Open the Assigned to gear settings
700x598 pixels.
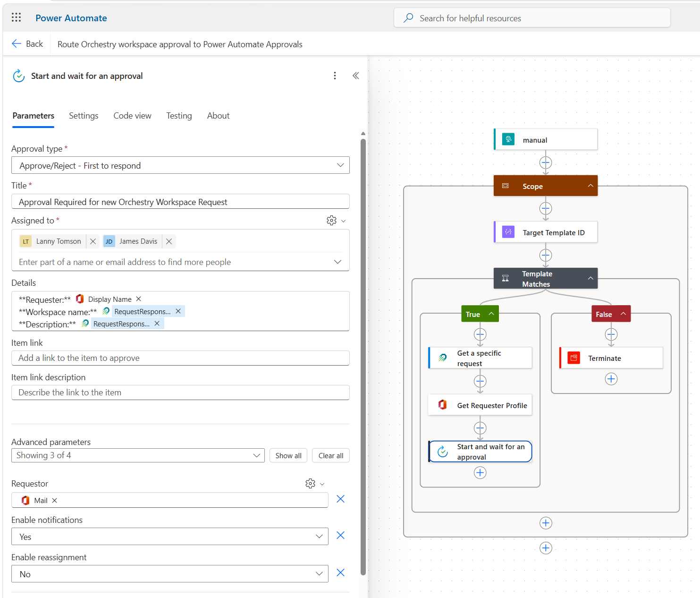pos(331,221)
